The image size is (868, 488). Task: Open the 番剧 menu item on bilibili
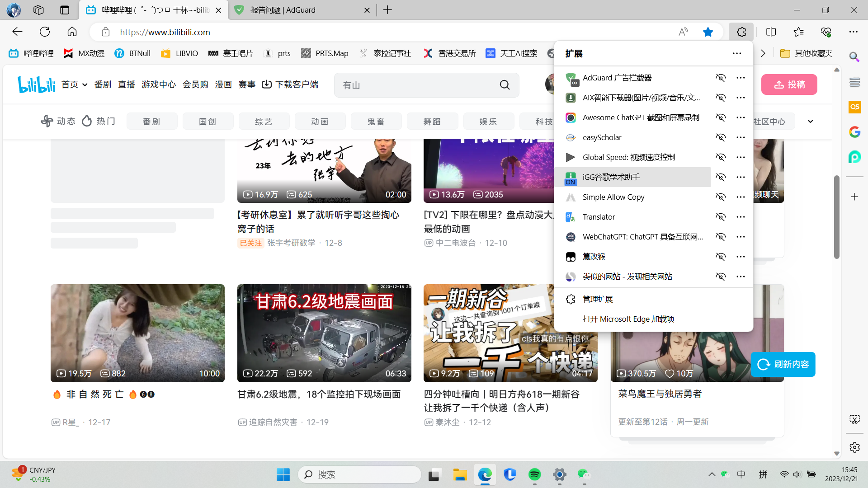click(x=103, y=84)
